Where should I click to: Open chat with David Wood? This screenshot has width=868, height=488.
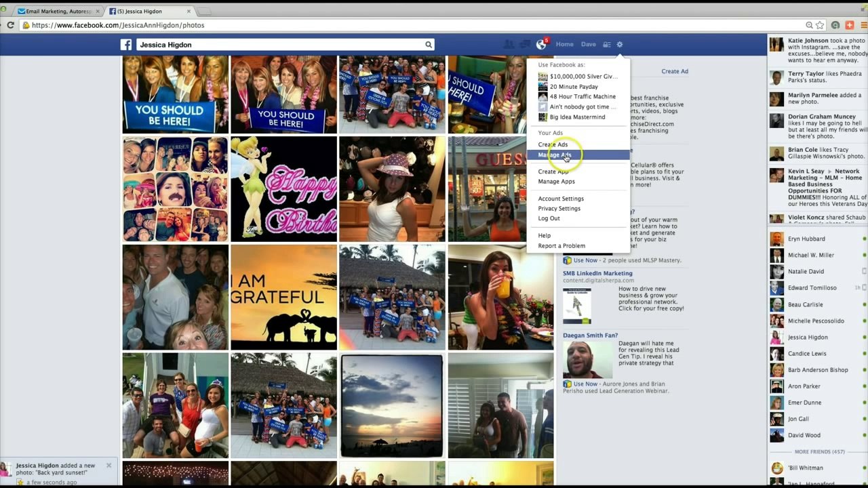coord(817,435)
